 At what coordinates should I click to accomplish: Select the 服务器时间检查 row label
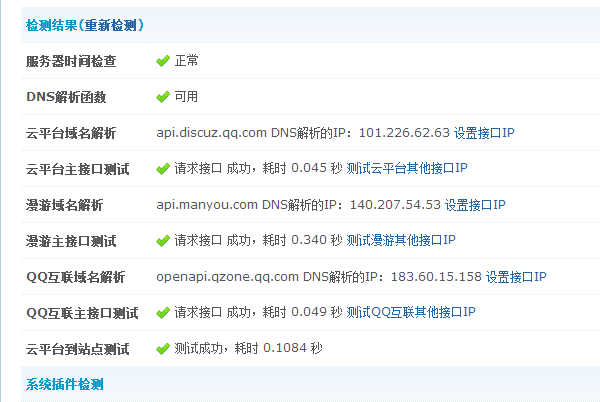tap(71, 61)
